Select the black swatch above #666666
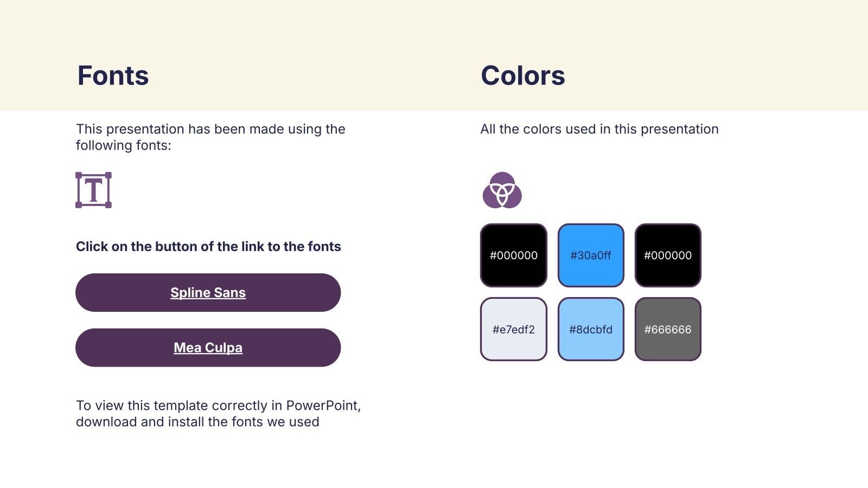 pos(668,255)
